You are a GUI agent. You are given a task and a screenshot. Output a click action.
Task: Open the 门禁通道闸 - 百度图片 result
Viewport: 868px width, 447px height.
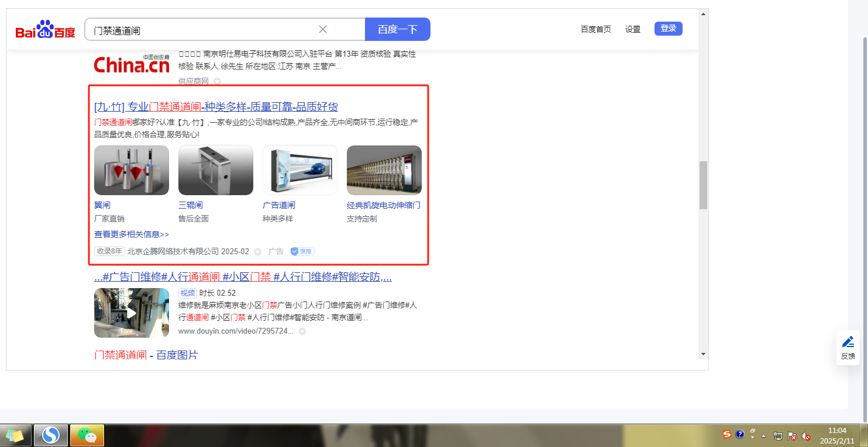pos(146,355)
